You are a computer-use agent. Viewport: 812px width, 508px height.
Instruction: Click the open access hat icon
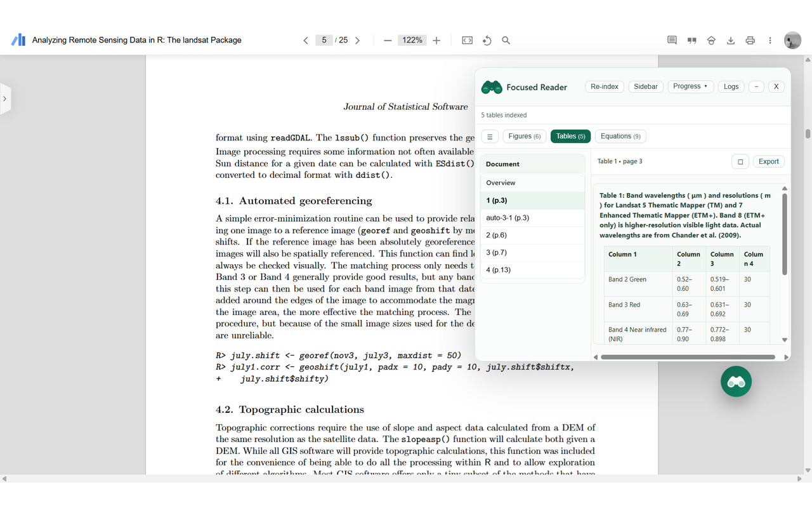pyautogui.click(x=711, y=40)
